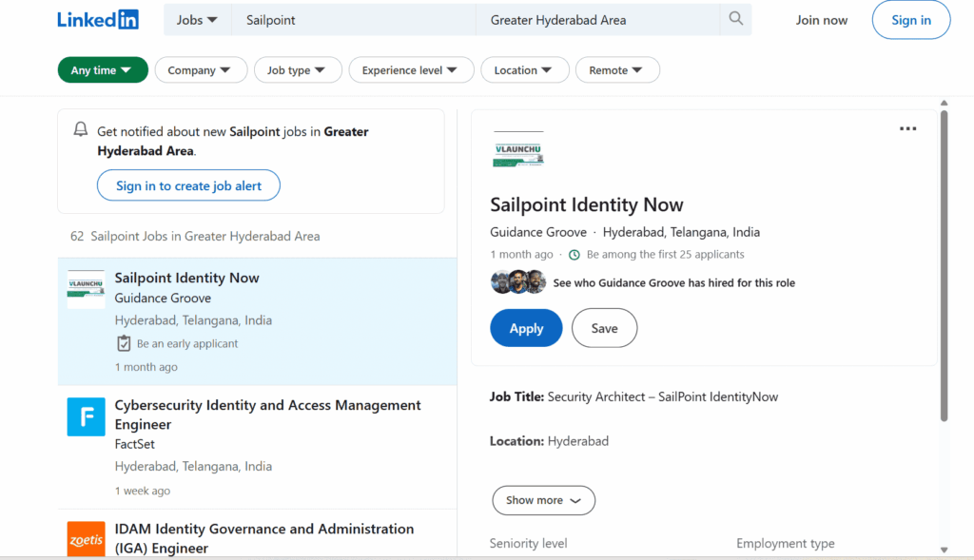Screen dimensions: 974x560
Task: Click the scrollbar up arrow
Action: 944,103
